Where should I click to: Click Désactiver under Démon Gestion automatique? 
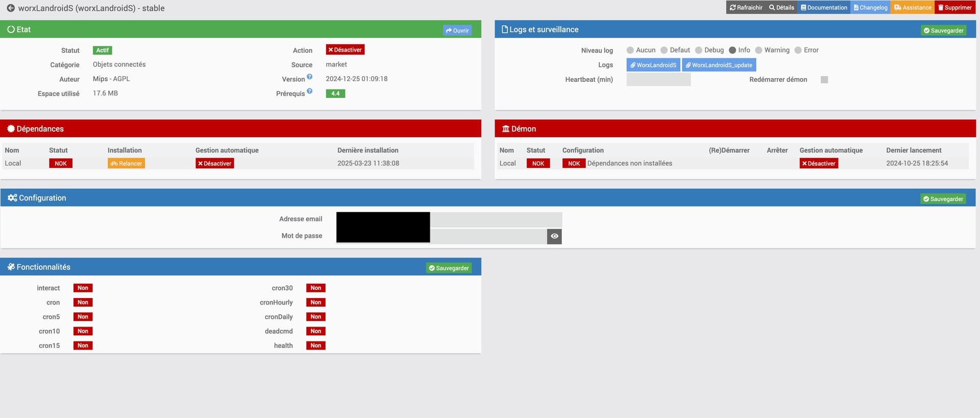tap(819, 163)
